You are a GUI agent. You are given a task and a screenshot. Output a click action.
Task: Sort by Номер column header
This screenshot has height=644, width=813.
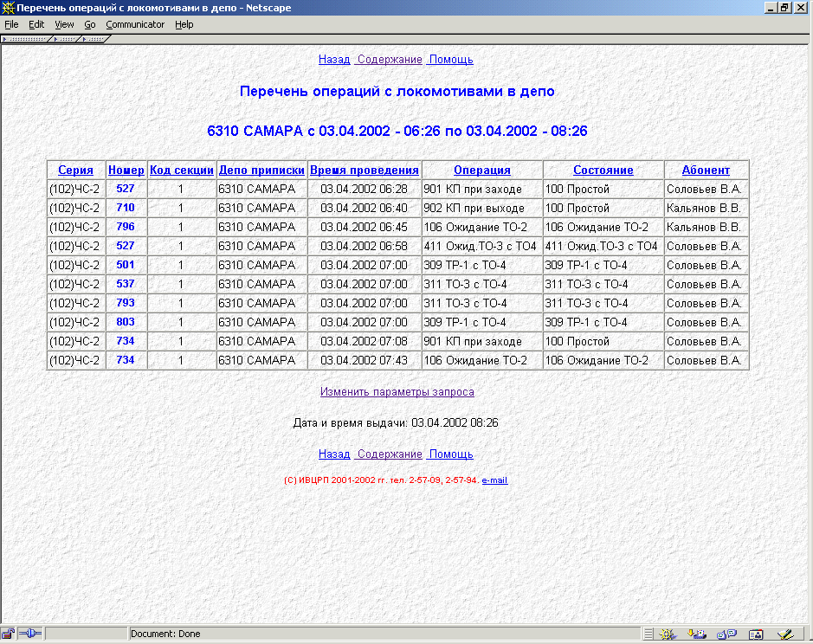pos(126,170)
